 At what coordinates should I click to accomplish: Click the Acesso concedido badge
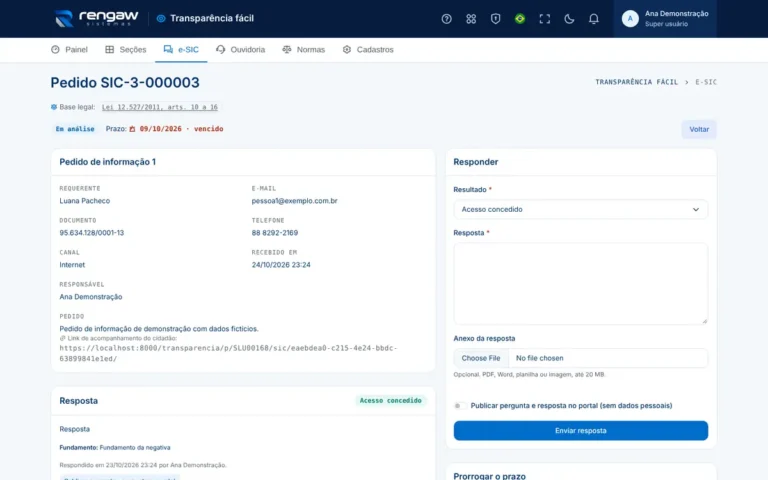point(390,401)
